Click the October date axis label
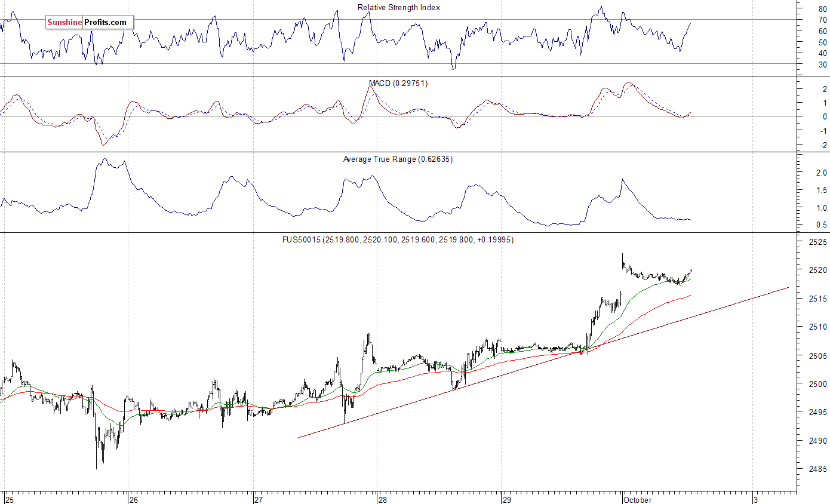Image resolution: width=830 pixels, height=504 pixels. click(x=637, y=499)
